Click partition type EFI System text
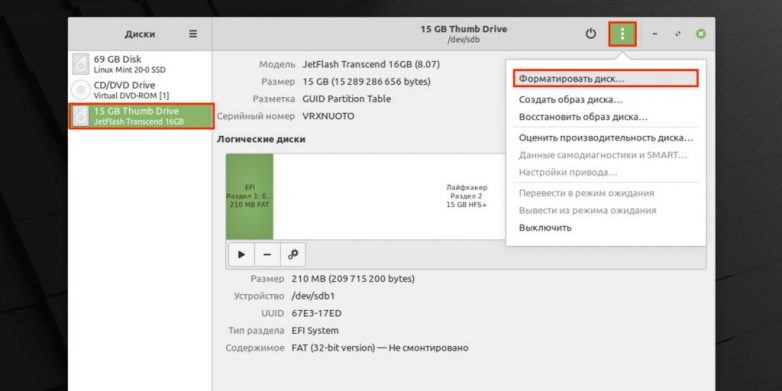 tap(315, 331)
